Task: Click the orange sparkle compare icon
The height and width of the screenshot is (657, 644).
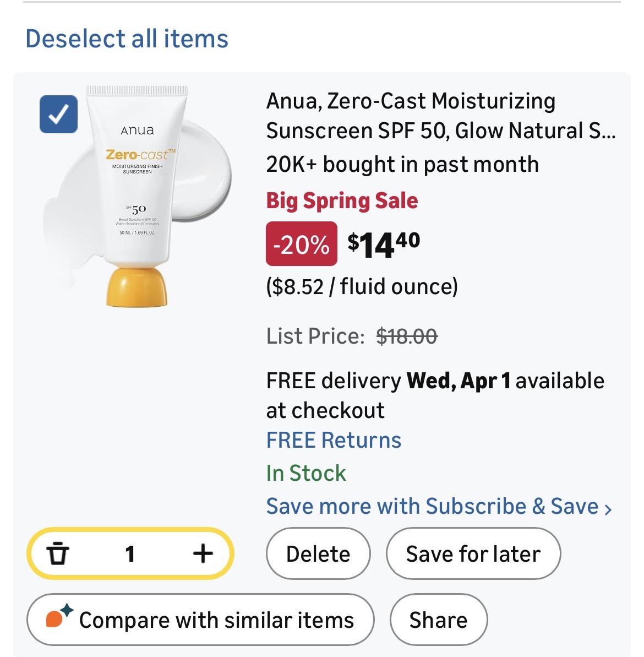Action: point(58,618)
